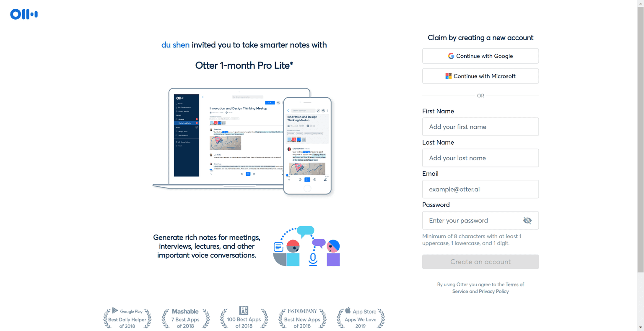Image resolution: width=644 pixels, height=331 pixels.
Task: Focus the Email input field
Action: 480,189
